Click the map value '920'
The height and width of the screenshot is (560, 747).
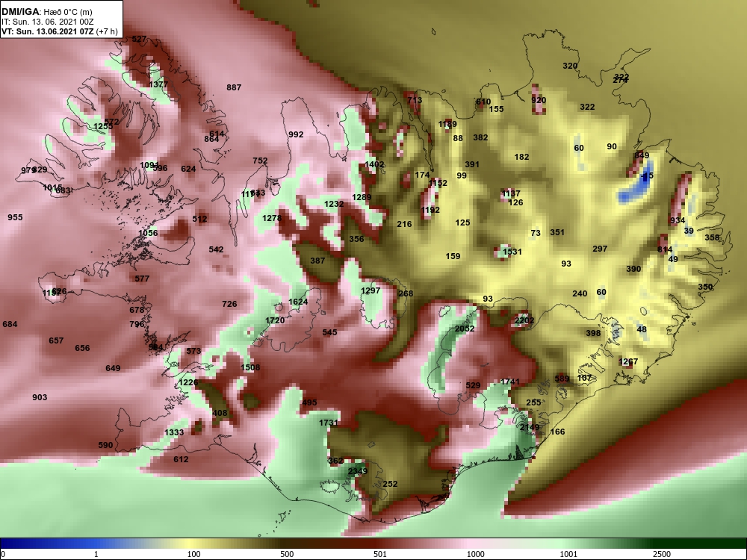pos(539,100)
